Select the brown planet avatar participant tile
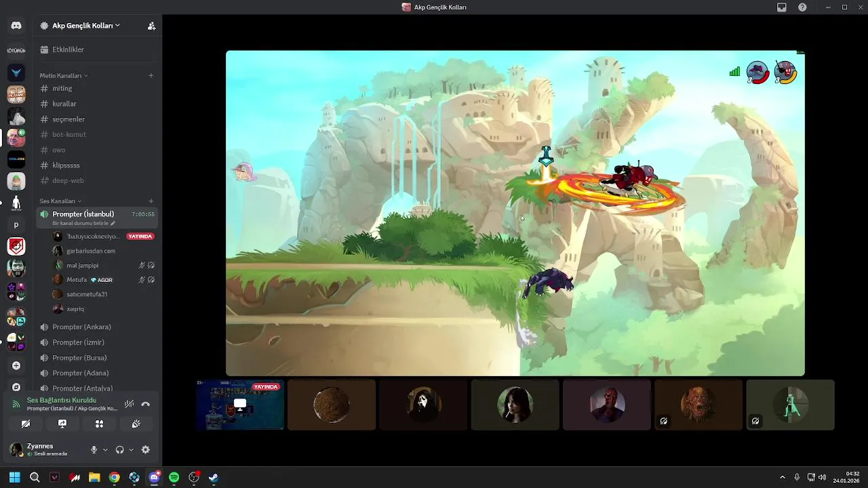The image size is (868, 488). (332, 405)
